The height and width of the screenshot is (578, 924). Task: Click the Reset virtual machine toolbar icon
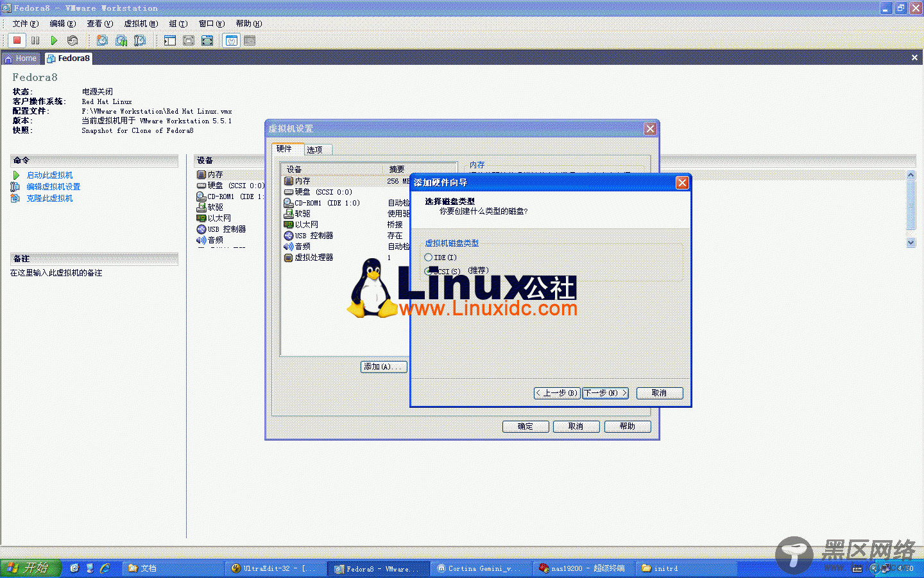pos(73,40)
